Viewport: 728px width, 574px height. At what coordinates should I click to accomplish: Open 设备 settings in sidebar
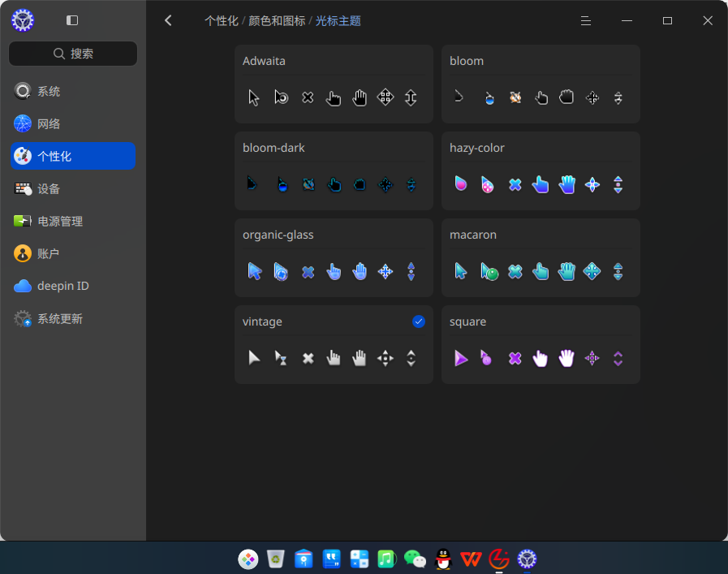[x=73, y=188]
